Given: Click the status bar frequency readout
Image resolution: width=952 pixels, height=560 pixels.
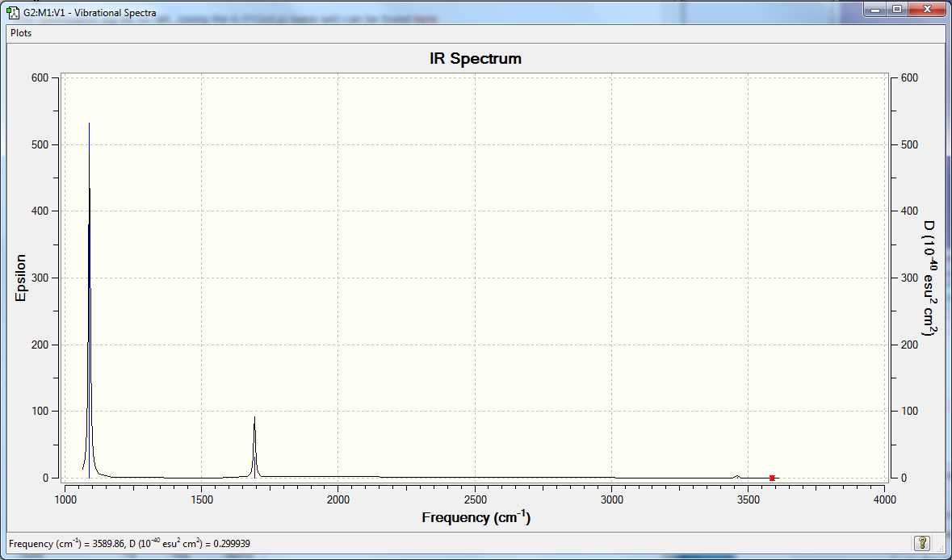Looking at the screenshot, I should tap(129, 543).
